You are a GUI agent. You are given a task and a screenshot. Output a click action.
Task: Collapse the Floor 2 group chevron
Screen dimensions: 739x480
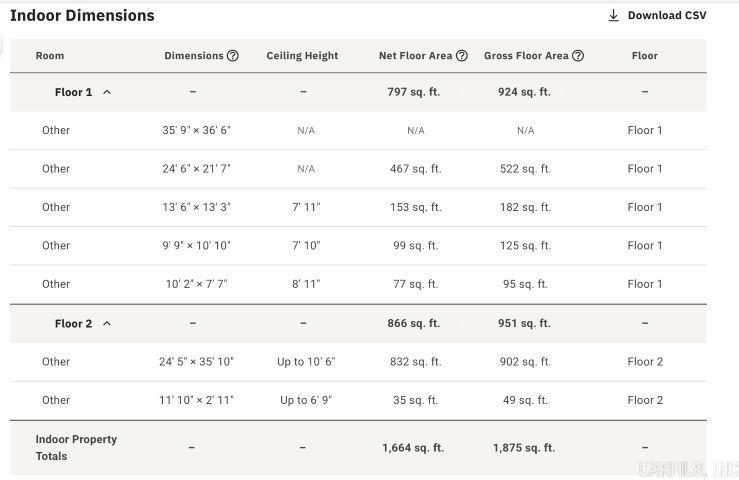point(107,323)
